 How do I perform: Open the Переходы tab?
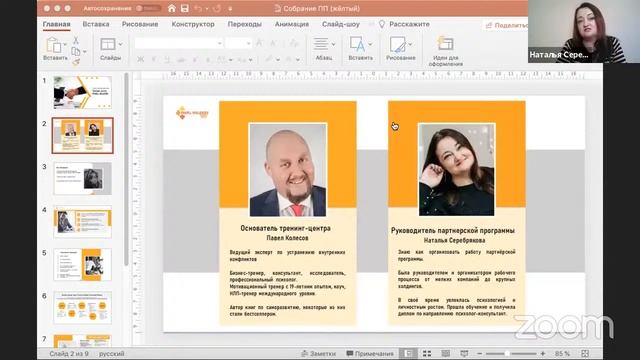pos(244,24)
